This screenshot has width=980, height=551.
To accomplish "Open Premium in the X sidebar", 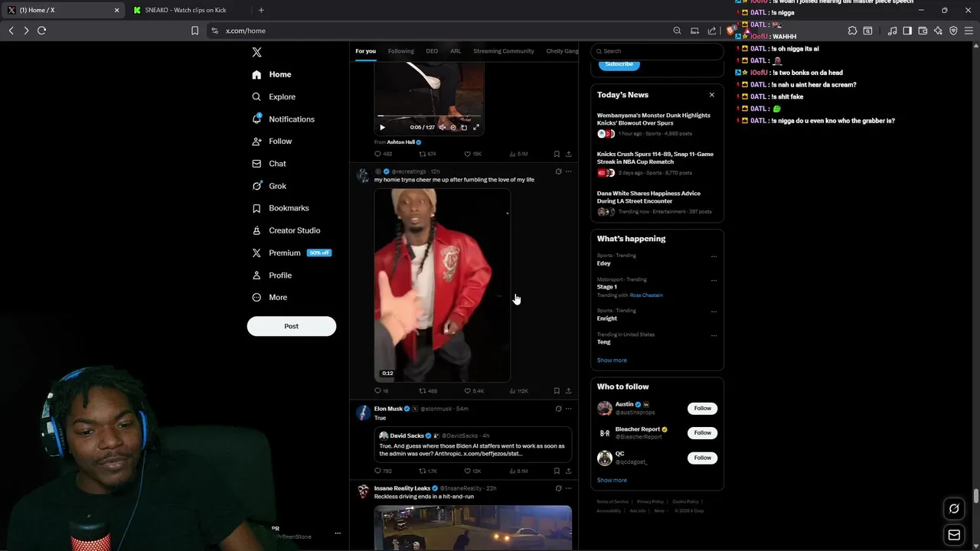I will point(291,253).
